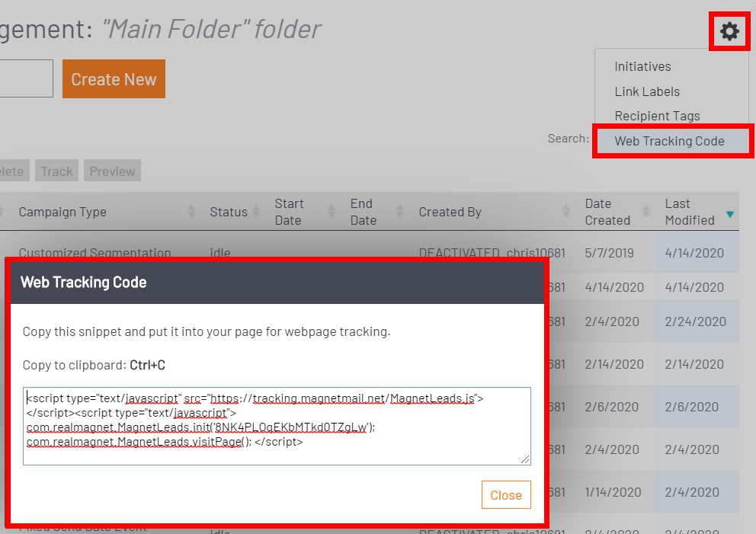Click the Date Created column header
756x534 pixels.
[x=607, y=212]
